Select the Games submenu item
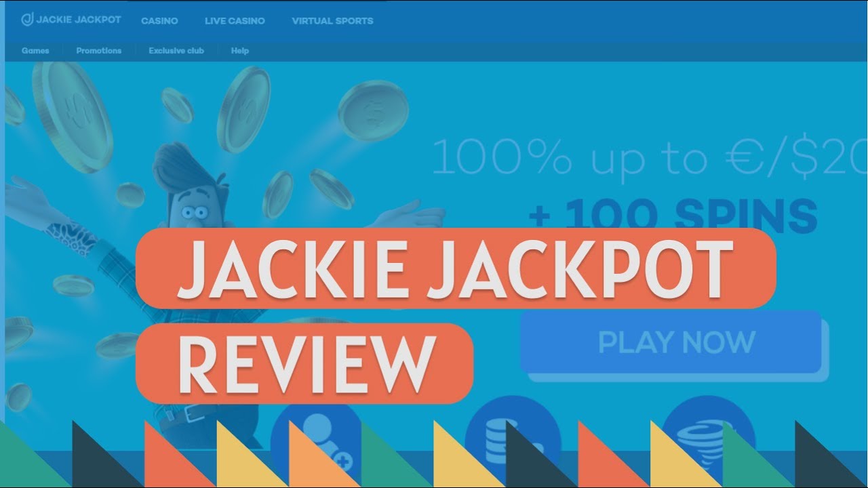868x488 pixels. (35, 51)
